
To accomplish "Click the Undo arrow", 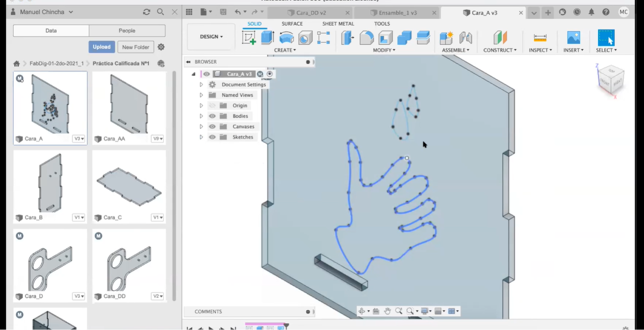I will 237,12.
